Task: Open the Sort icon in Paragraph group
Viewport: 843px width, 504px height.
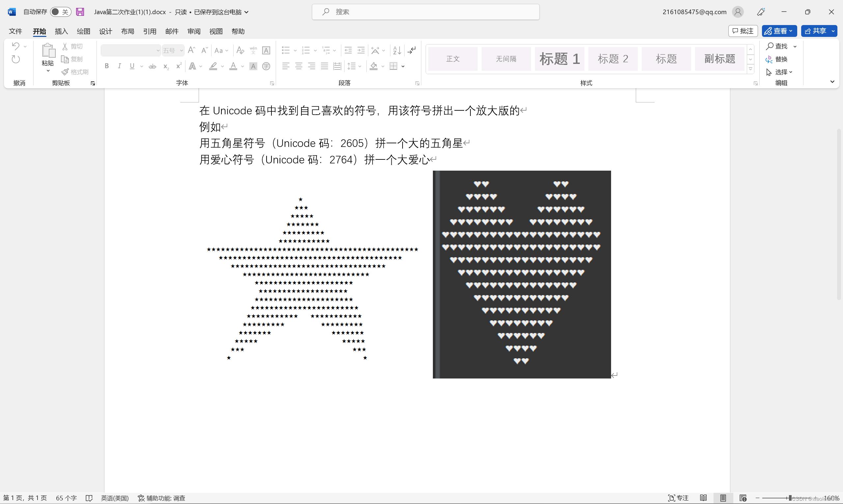Action: [396, 50]
